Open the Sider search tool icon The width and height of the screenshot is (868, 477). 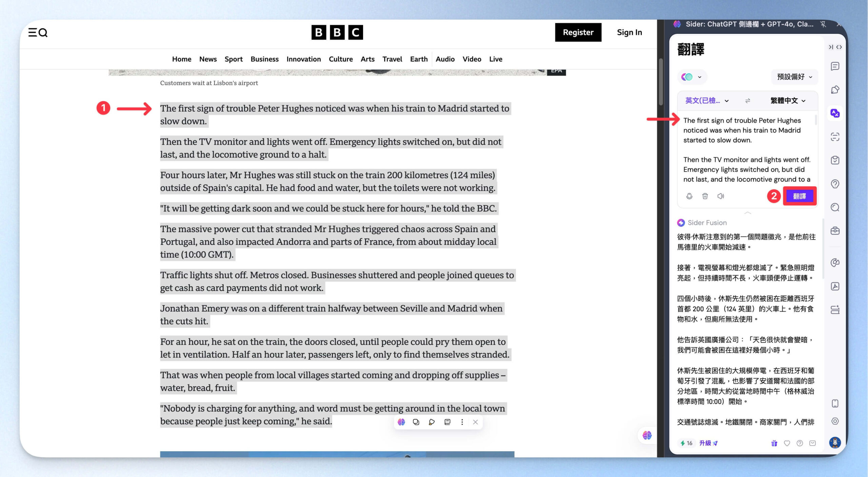(835, 207)
